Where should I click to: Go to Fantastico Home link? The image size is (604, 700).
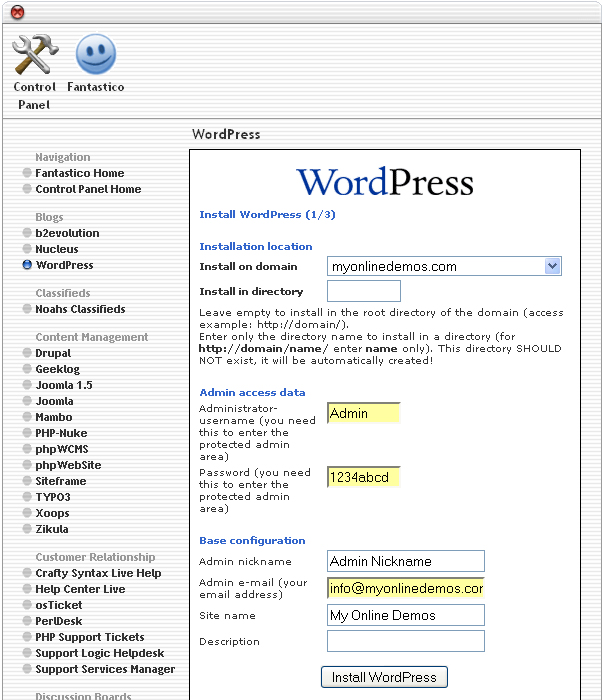click(x=80, y=173)
